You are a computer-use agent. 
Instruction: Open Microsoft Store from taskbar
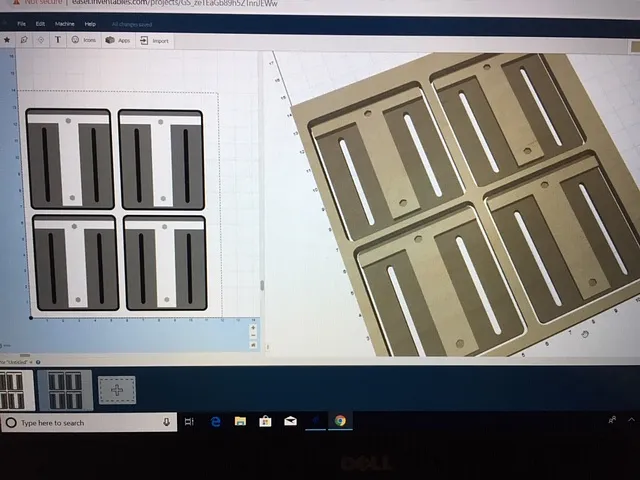265,421
